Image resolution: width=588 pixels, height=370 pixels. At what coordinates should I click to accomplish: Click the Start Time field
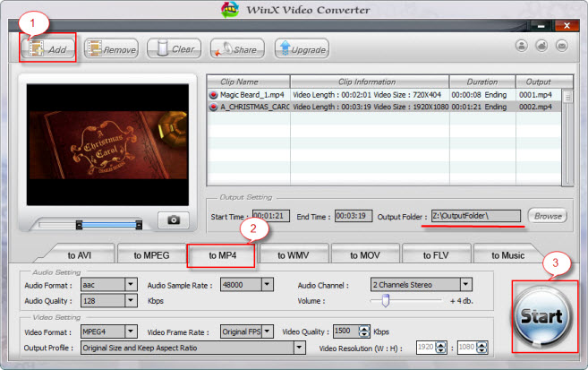tap(271, 216)
